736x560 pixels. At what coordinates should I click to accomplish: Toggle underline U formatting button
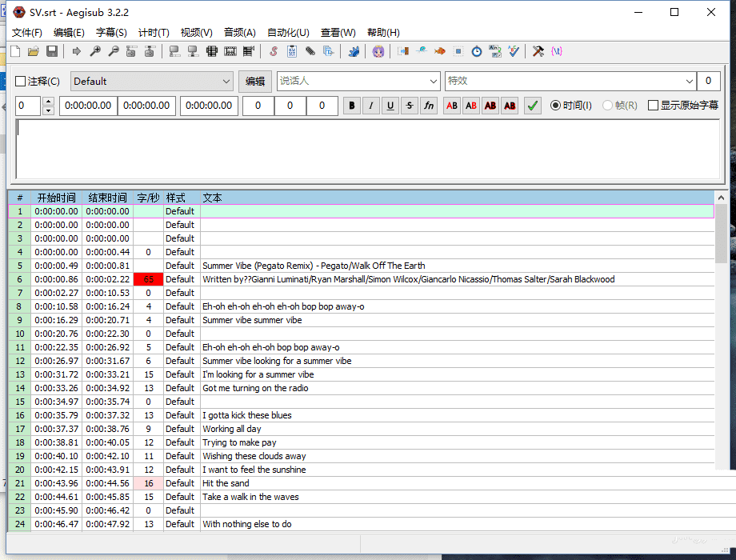tap(390, 106)
